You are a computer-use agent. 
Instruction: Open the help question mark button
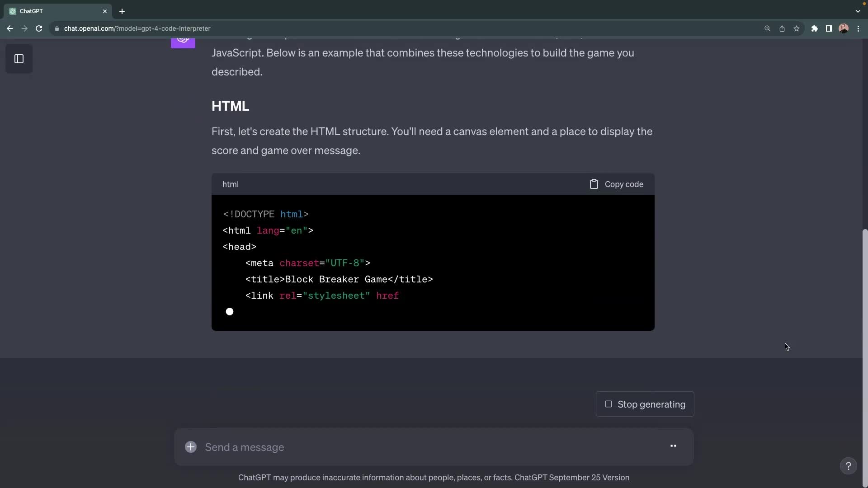click(848, 466)
